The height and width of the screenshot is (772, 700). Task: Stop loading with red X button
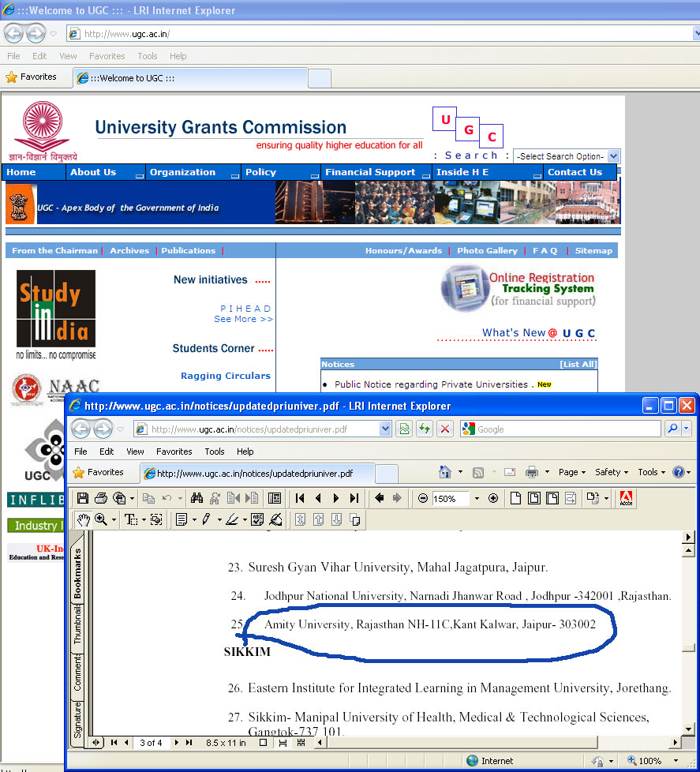click(445, 429)
